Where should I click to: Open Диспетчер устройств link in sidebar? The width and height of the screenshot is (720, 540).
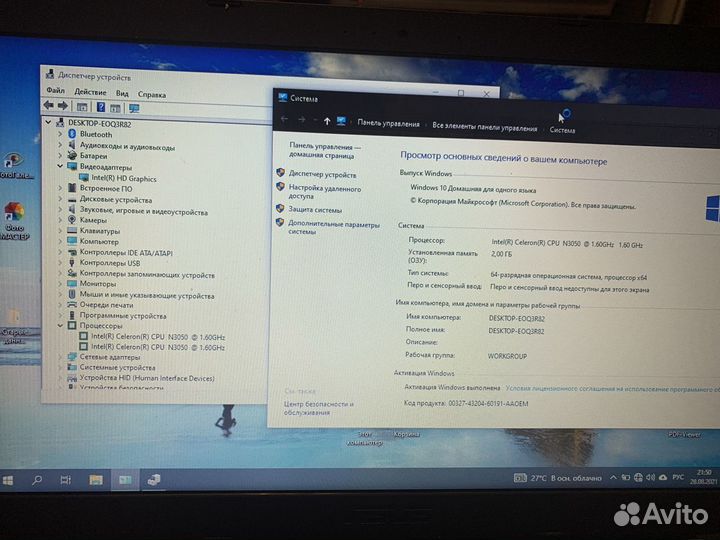click(x=322, y=174)
